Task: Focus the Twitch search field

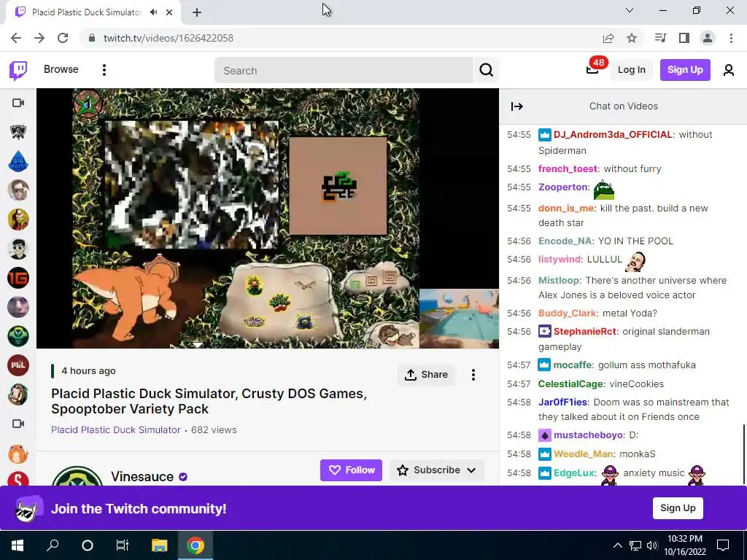Action: 344,71
